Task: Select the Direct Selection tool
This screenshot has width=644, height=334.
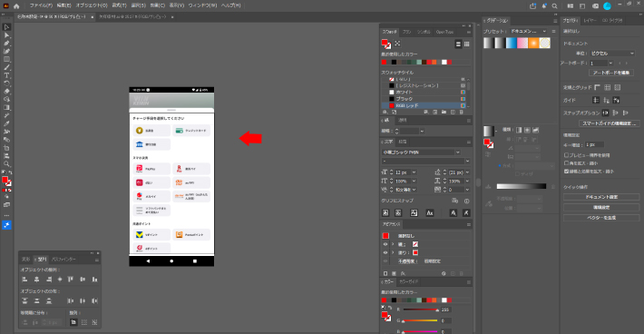Action: pos(6,35)
